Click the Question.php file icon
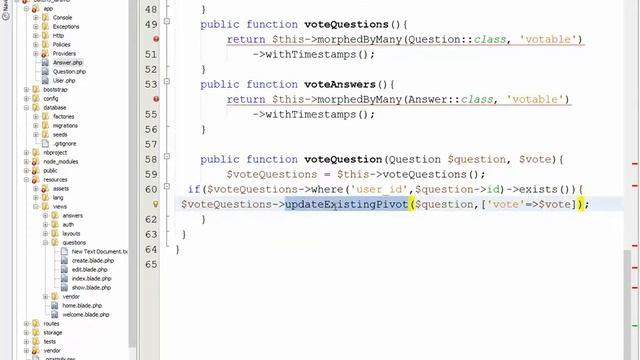This screenshot has width=640, height=360. click(x=45, y=71)
